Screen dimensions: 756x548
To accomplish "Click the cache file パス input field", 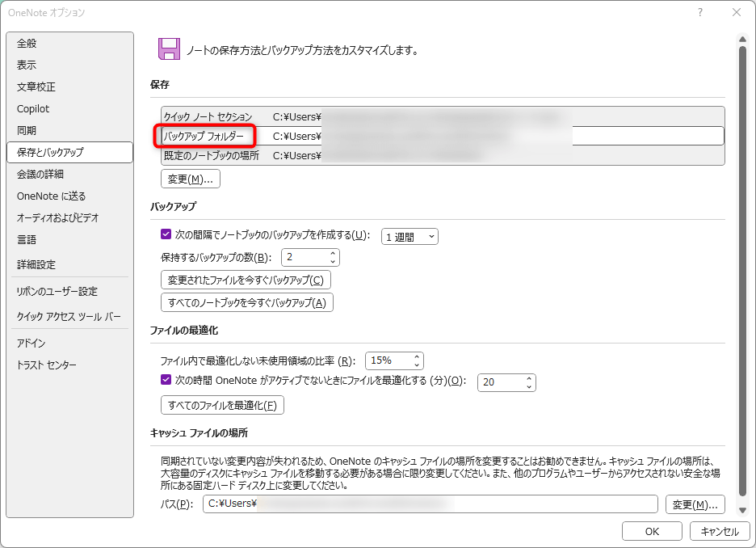I will point(430,504).
